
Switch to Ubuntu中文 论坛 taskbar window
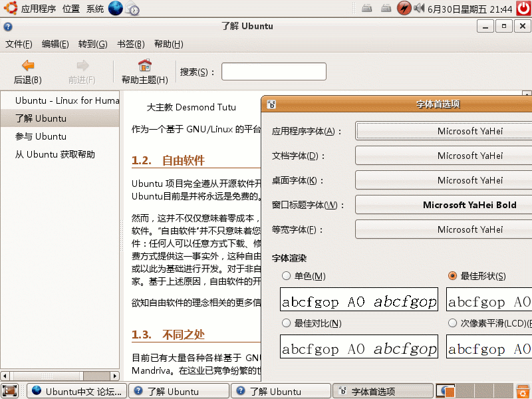pyautogui.click(x=77, y=391)
